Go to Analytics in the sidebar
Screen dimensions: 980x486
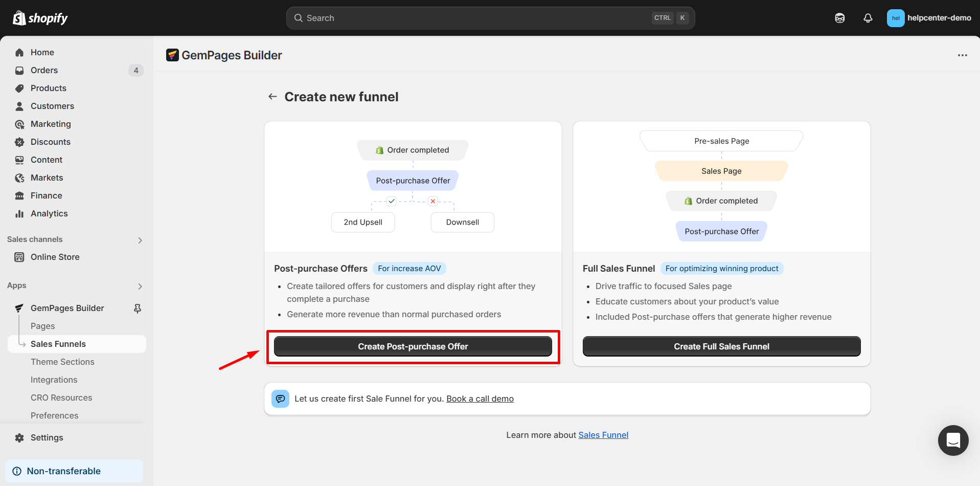pos(49,213)
